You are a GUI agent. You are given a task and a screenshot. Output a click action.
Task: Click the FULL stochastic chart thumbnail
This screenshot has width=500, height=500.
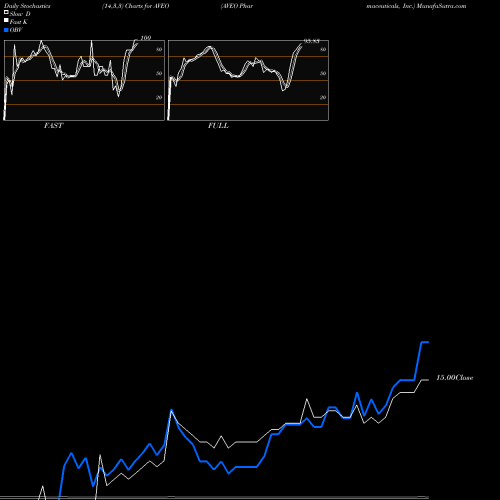pos(248,80)
